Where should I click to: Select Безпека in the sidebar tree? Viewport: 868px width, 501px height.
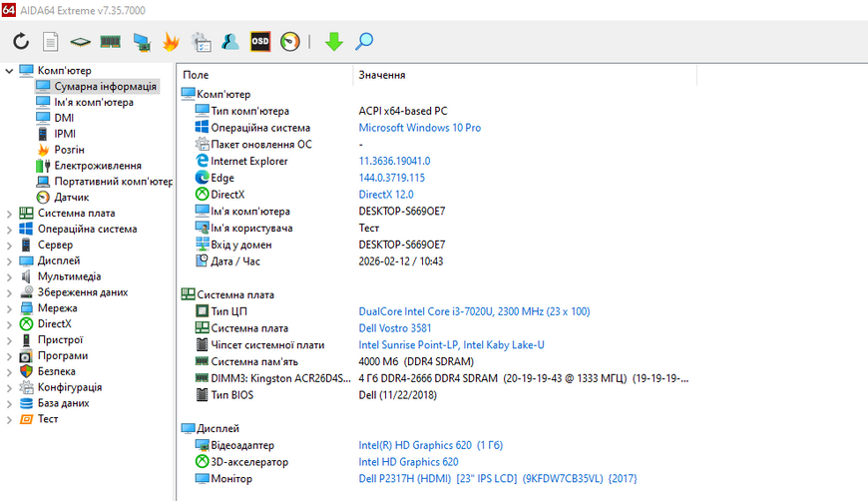57,371
